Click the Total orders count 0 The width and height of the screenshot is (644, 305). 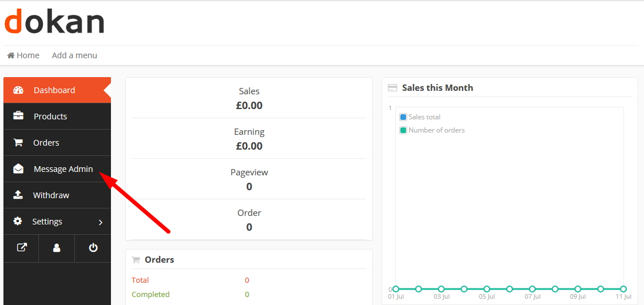click(247, 280)
